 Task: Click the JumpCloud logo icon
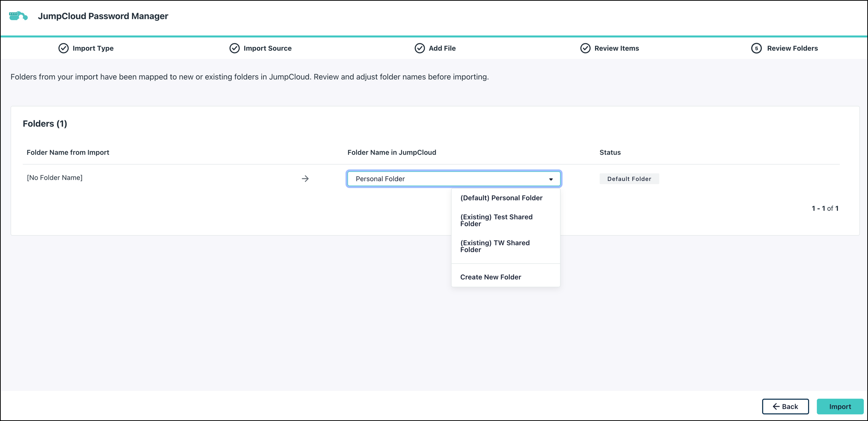tap(18, 16)
